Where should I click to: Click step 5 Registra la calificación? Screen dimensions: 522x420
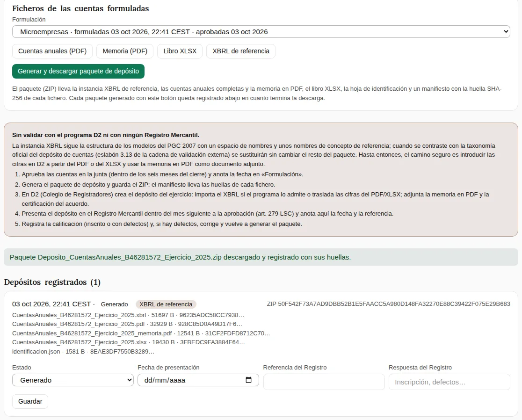coord(162,224)
